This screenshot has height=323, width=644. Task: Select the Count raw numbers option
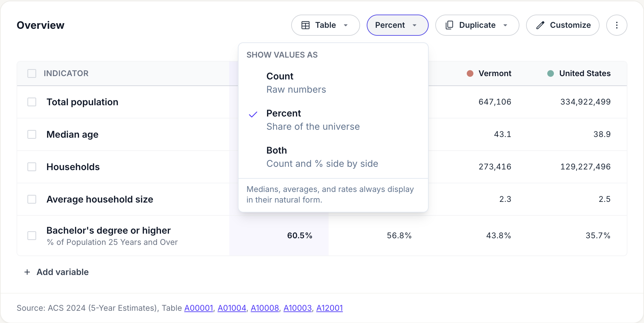333,83
